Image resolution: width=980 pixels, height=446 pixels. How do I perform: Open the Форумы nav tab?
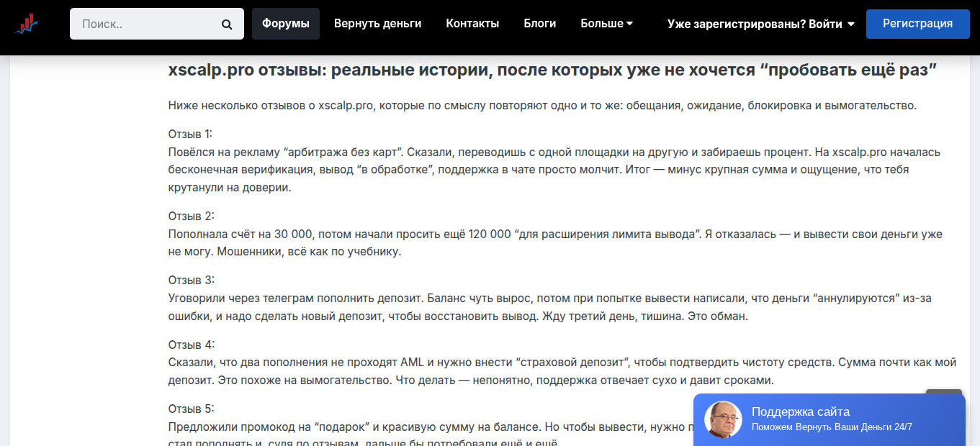pos(286,24)
